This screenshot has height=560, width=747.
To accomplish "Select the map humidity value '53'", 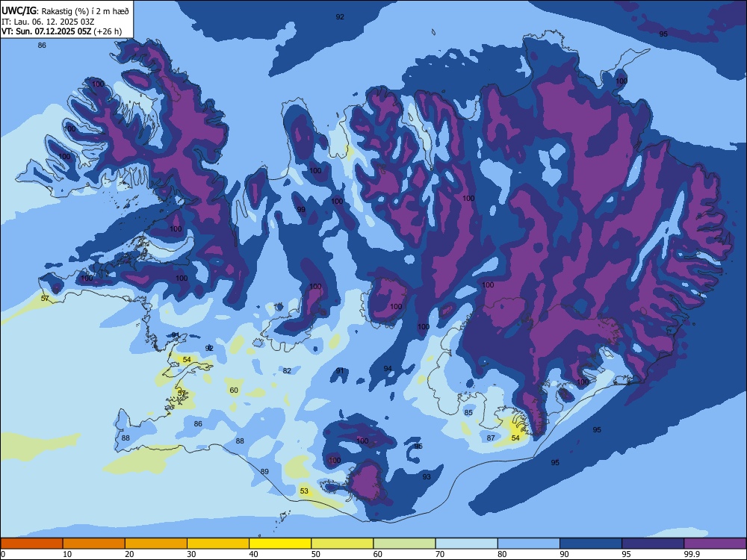I will pyautogui.click(x=304, y=491).
